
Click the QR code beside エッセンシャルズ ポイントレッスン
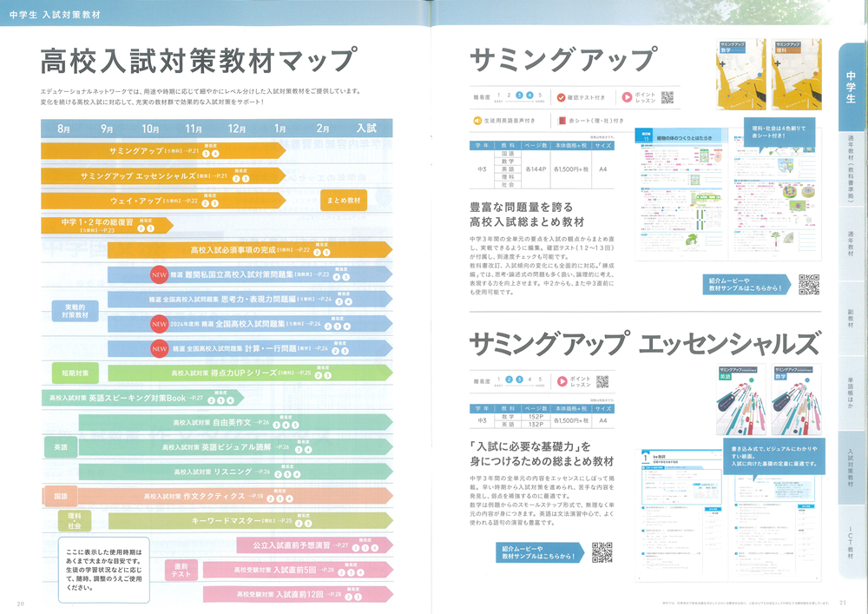602,381
